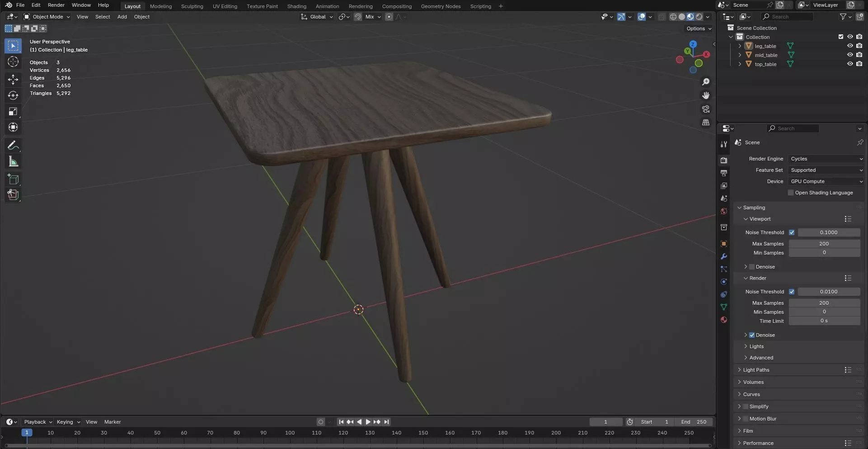Viewport: 868px width, 449px height.
Task: Expand the Performance panel
Action: [x=758, y=443]
